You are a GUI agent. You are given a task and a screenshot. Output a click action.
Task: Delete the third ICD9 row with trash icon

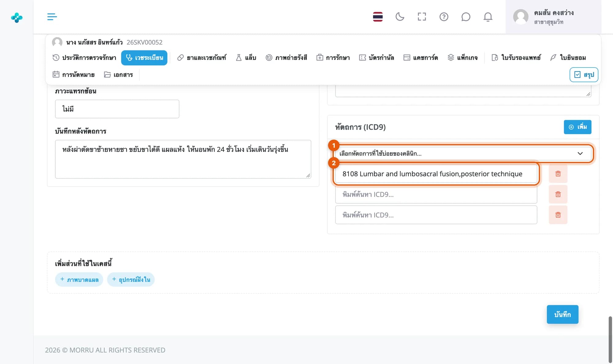pos(558,215)
